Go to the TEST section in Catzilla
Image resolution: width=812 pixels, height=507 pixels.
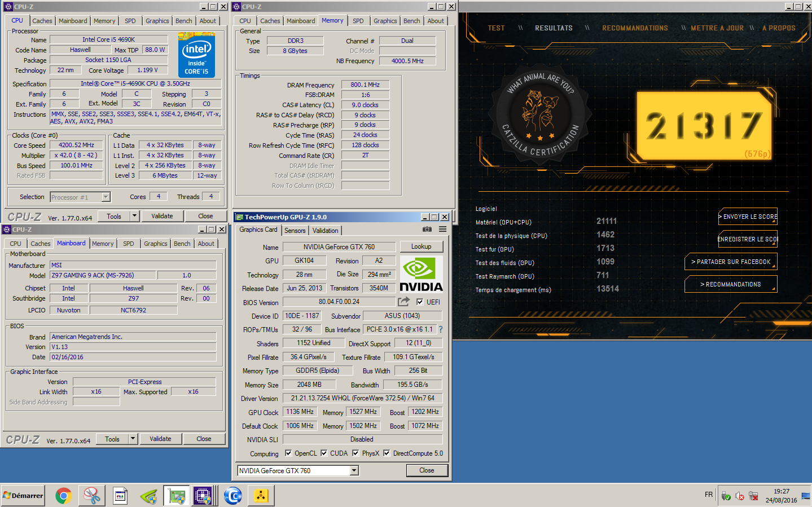coord(497,28)
